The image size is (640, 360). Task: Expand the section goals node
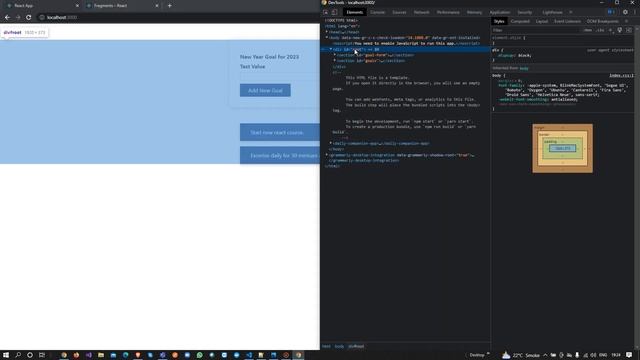(x=335, y=61)
